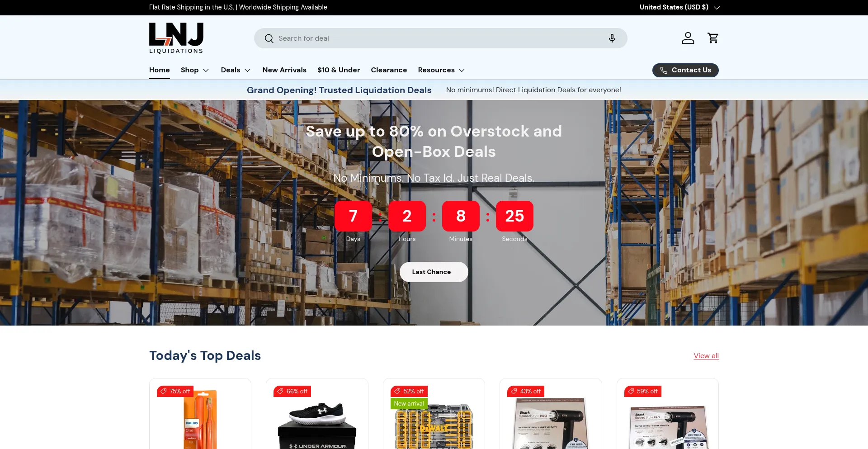Follow the View all link
The image size is (868, 449).
pyautogui.click(x=706, y=356)
